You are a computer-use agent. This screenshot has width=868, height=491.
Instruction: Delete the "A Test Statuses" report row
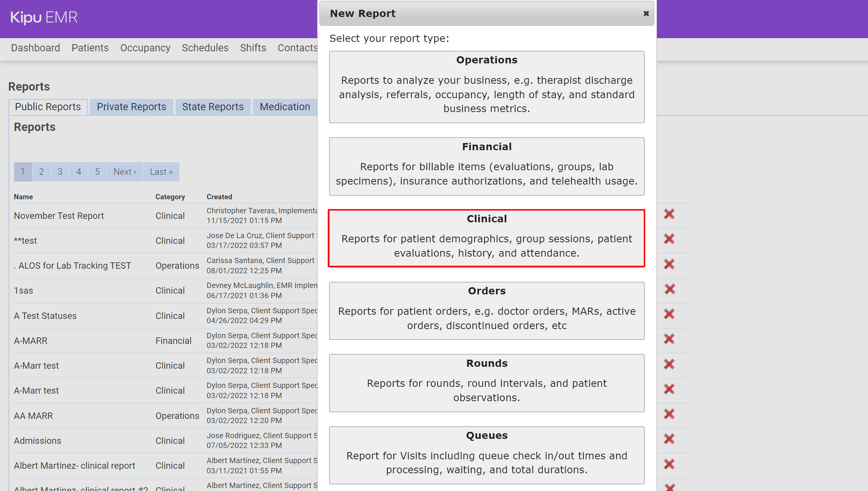coord(669,314)
